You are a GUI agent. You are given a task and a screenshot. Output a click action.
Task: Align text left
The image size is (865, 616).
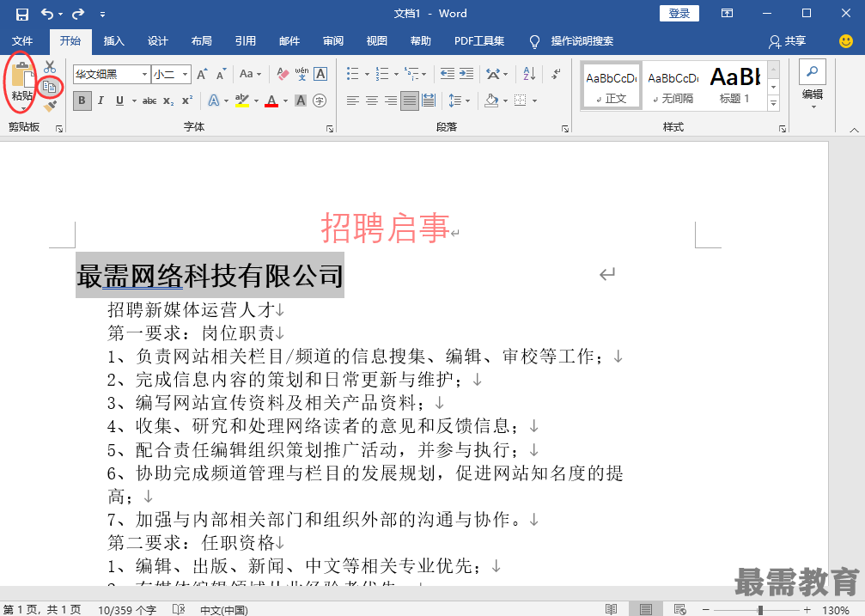(352, 101)
